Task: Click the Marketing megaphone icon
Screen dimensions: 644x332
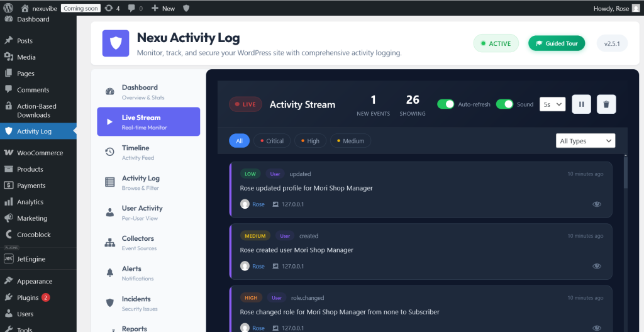Action: pos(8,218)
